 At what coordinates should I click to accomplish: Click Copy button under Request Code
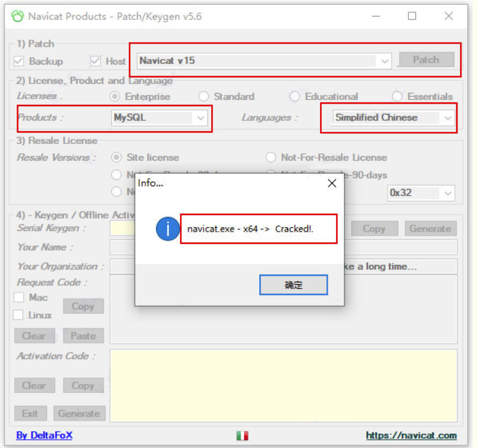coord(83,306)
